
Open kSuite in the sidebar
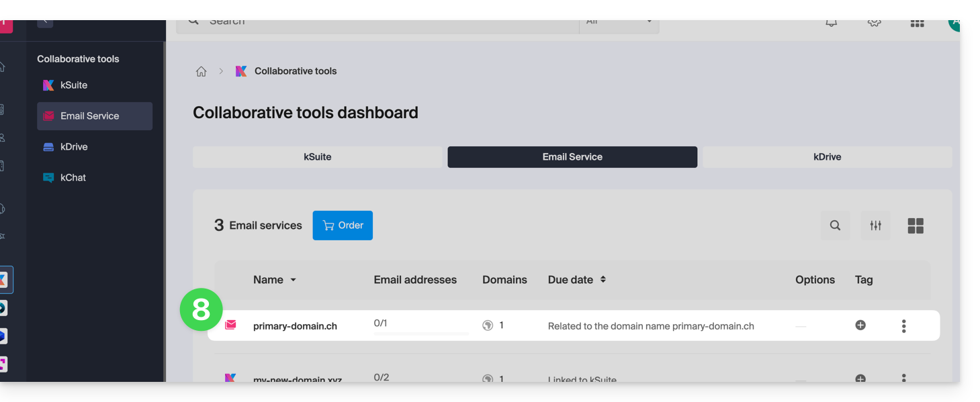pos(73,85)
